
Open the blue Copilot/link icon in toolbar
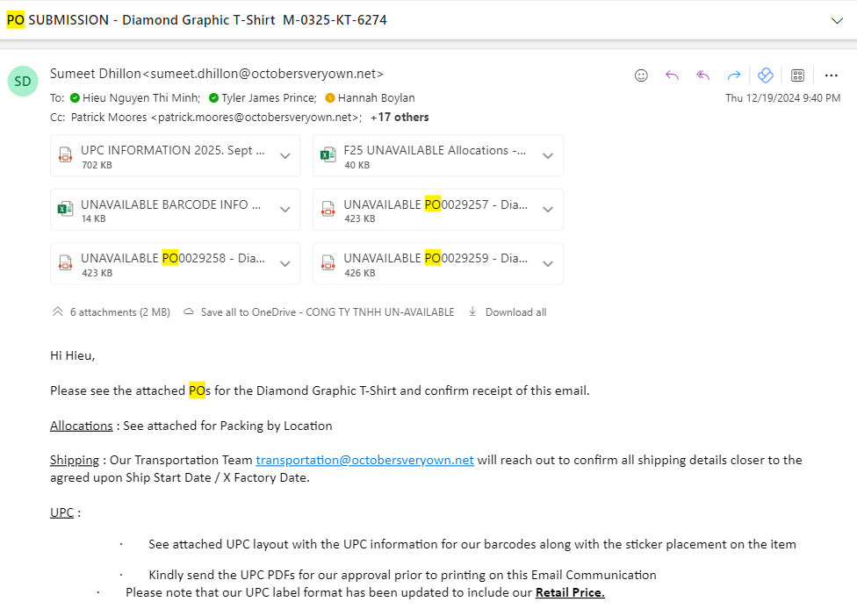[x=766, y=75]
